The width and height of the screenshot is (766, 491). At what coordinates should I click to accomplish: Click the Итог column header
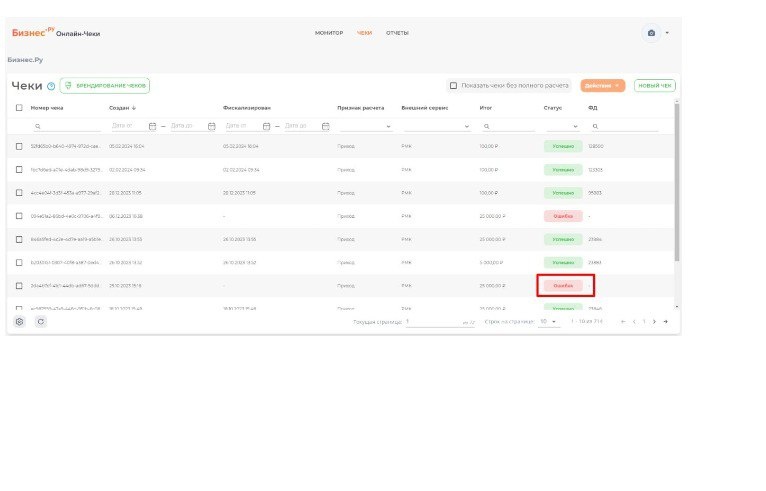486,108
